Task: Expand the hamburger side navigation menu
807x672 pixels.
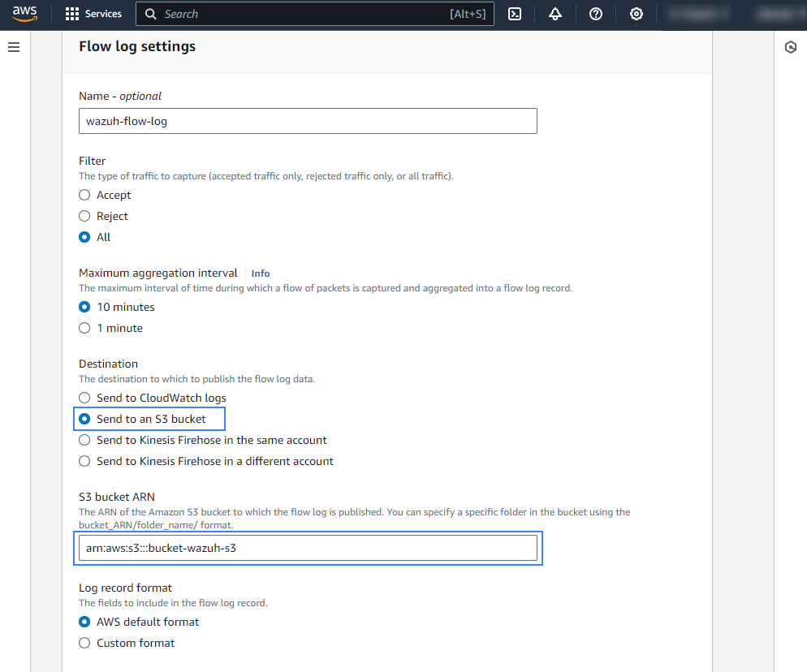Action: tap(14, 48)
